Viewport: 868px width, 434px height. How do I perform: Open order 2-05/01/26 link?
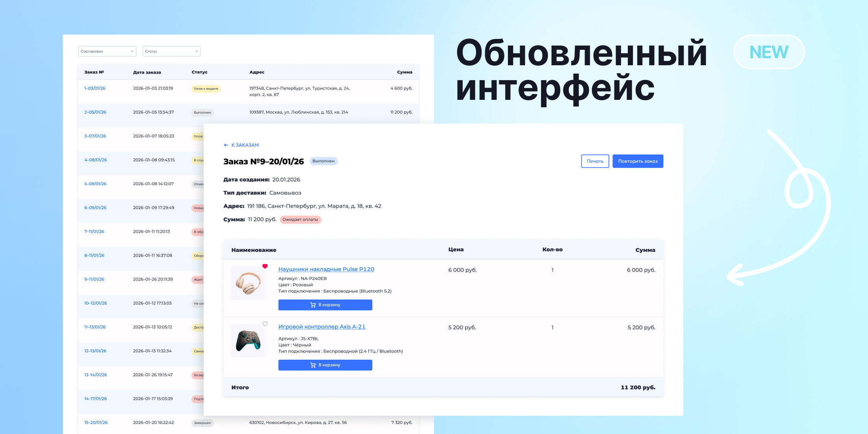[x=95, y=112]
